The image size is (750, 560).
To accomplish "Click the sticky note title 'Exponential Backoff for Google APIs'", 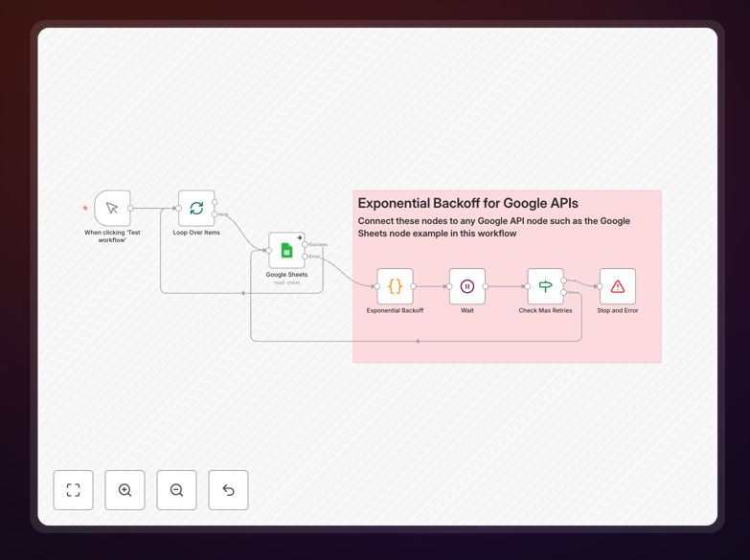I will coord(467,203).
